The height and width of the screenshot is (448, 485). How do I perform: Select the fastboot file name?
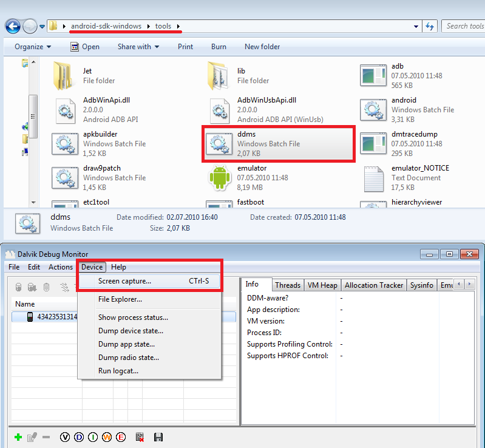click(x=250, y=202)
